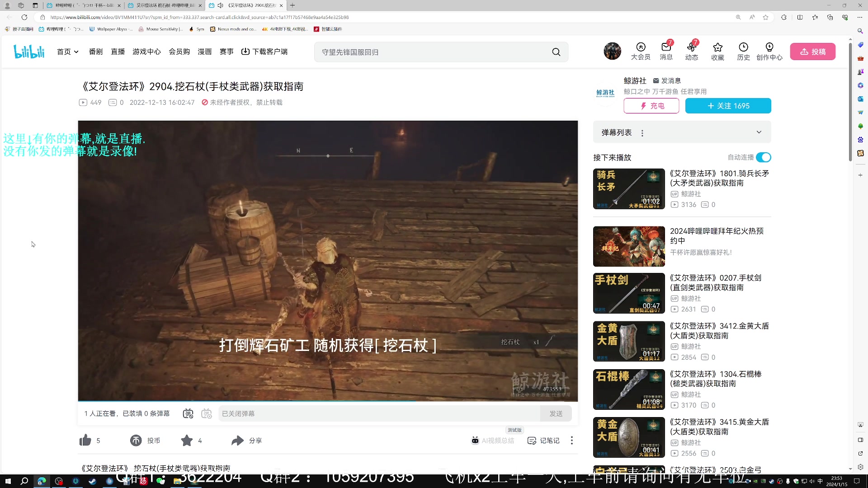Expand the 弹幕列表 panel chevron
This screenshot has width=868, height=488.
(759, 132)
